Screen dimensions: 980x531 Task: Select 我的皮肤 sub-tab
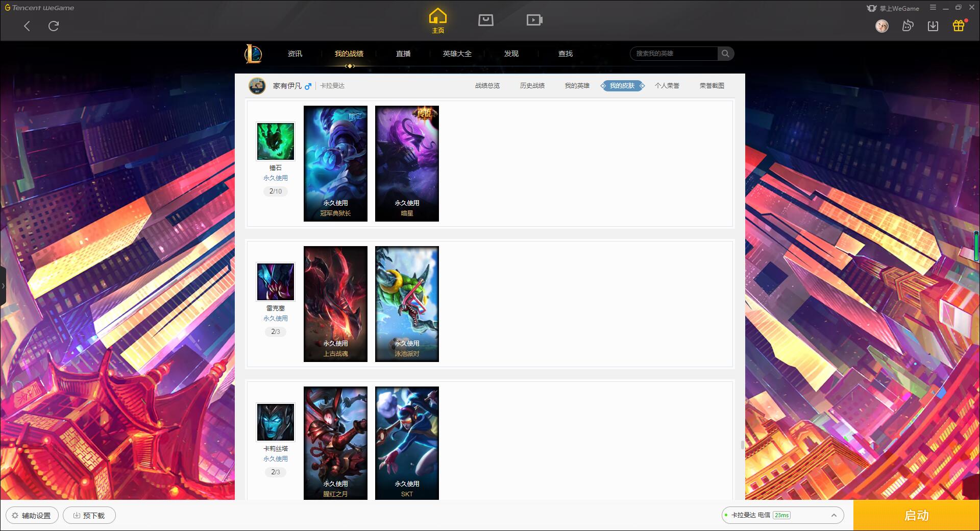coord(622,86)
